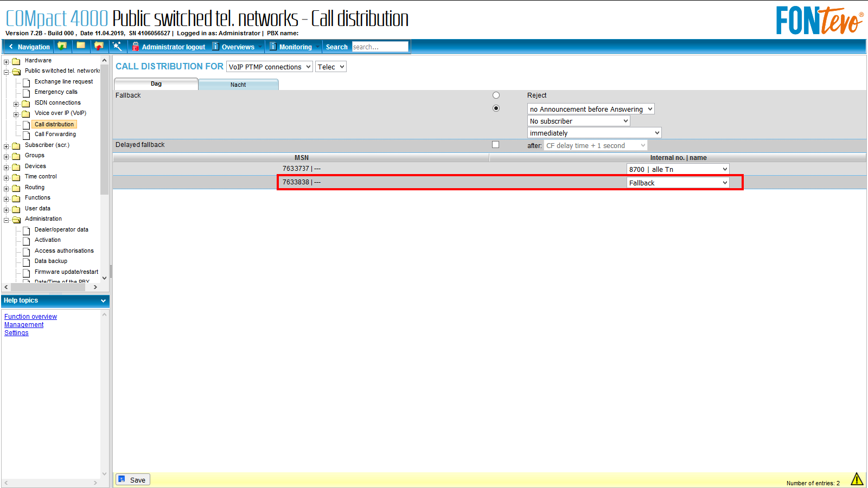Switch to the Nacht tab
This screenshot has height=488, width=868.
tap(238, 85)
